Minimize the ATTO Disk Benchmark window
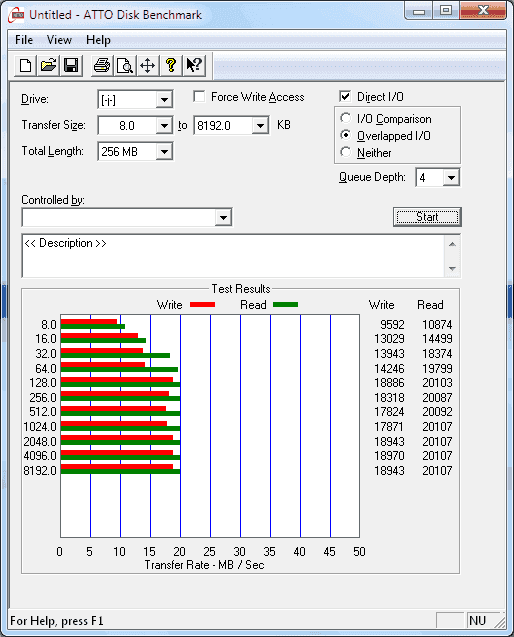514x637 pixels. [x=419, y=11]
